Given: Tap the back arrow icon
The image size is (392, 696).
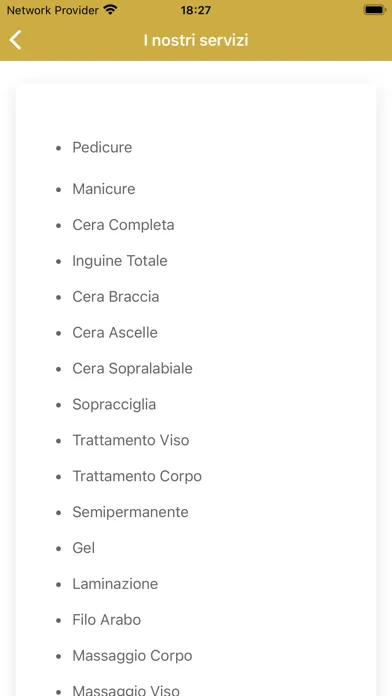Looking at the screenshot, I should 15,40.
